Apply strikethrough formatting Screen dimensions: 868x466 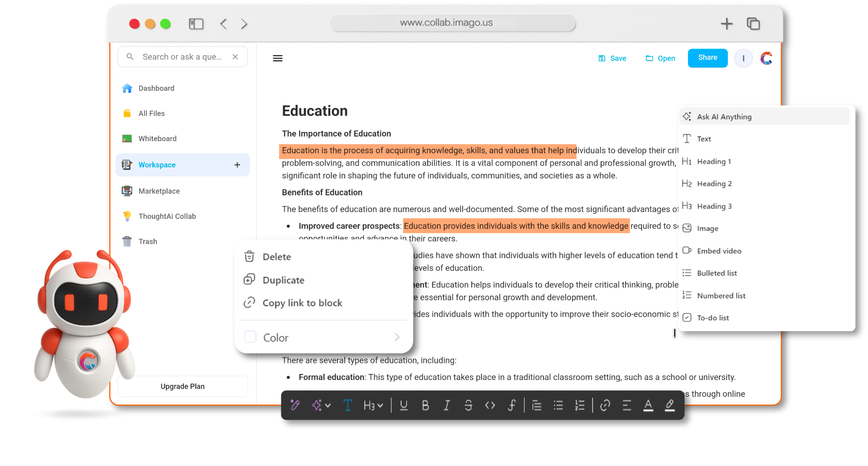pos(468,405)
